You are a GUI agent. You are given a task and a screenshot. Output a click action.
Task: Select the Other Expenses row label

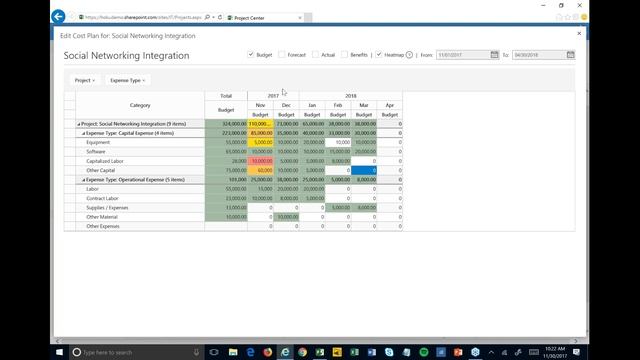(x=103, y=226)
